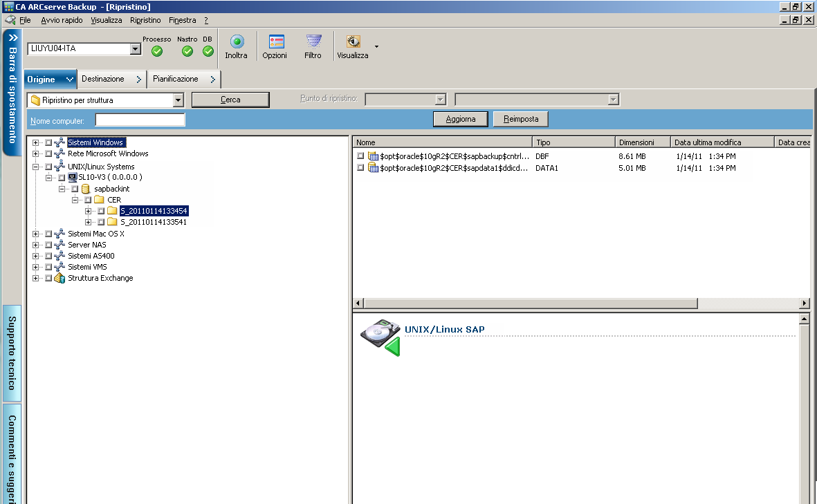The image size is (817, 504).
Task: Expand the Sistemi Windows tree node
Action: pyautogui.click(x=35, y=142)
